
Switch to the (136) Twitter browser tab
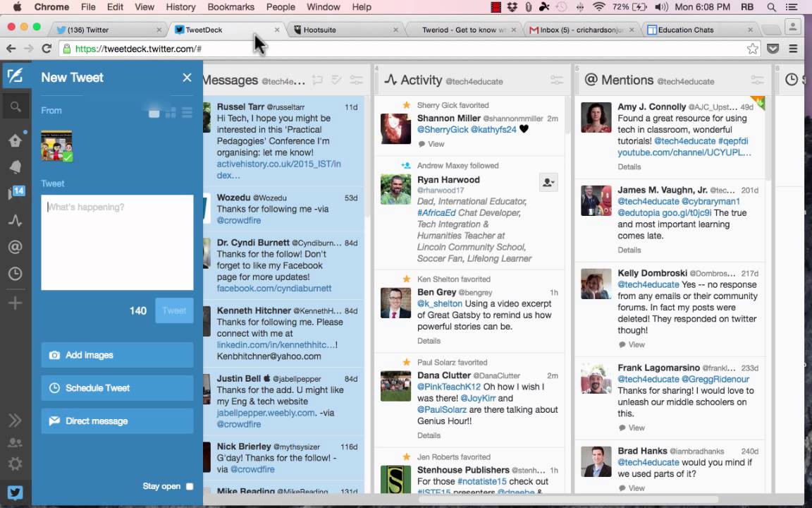[109, 30]
